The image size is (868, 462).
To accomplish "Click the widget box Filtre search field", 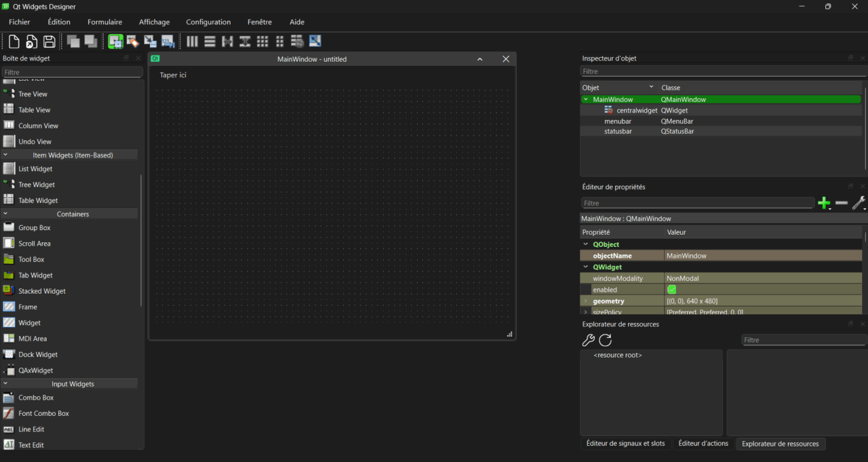I will click(71, 72).
